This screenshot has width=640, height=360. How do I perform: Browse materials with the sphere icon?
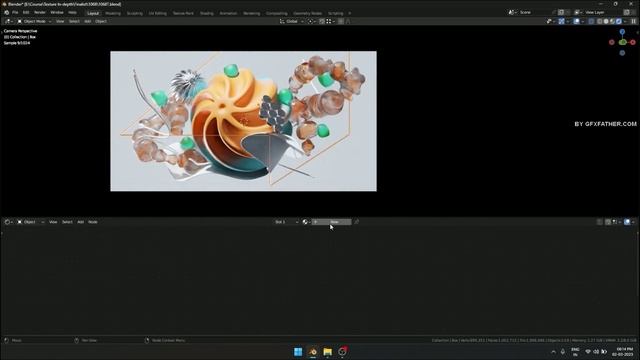tap(306, 222)
